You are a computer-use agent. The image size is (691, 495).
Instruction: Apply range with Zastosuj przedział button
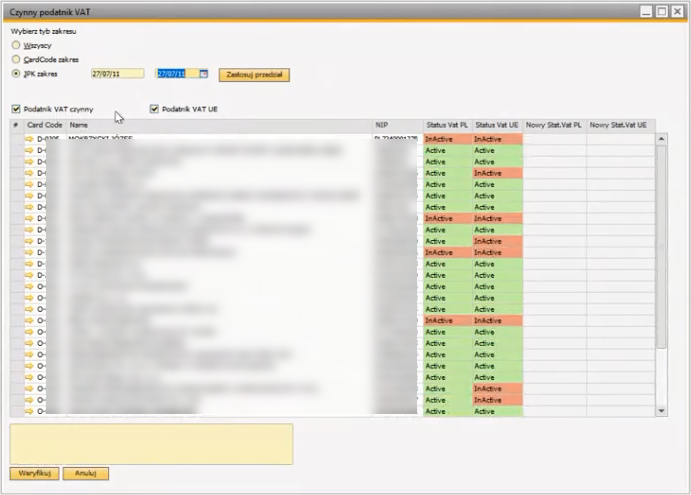[x=254, y=75]
